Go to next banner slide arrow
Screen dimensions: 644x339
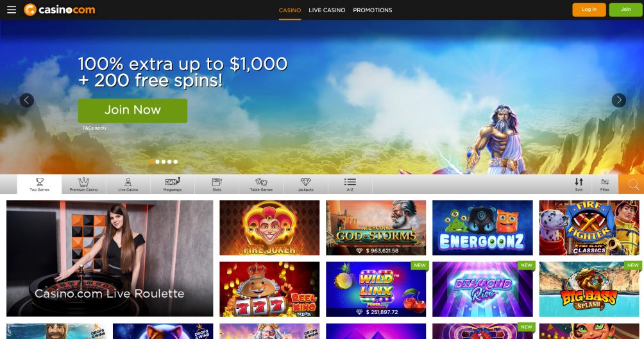(618, 100)
